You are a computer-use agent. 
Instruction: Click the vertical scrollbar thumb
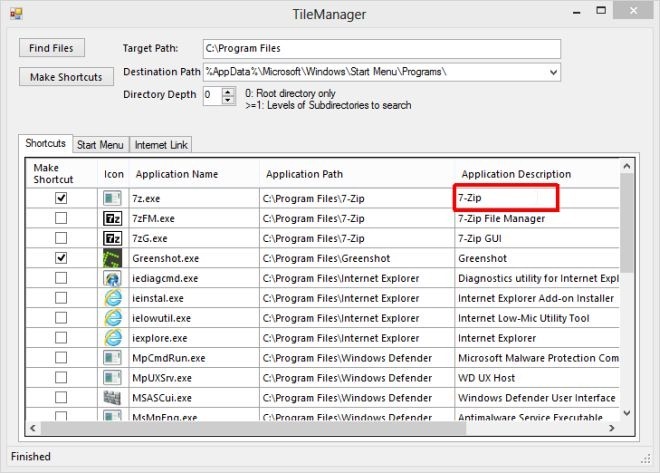tap(627, 222)
